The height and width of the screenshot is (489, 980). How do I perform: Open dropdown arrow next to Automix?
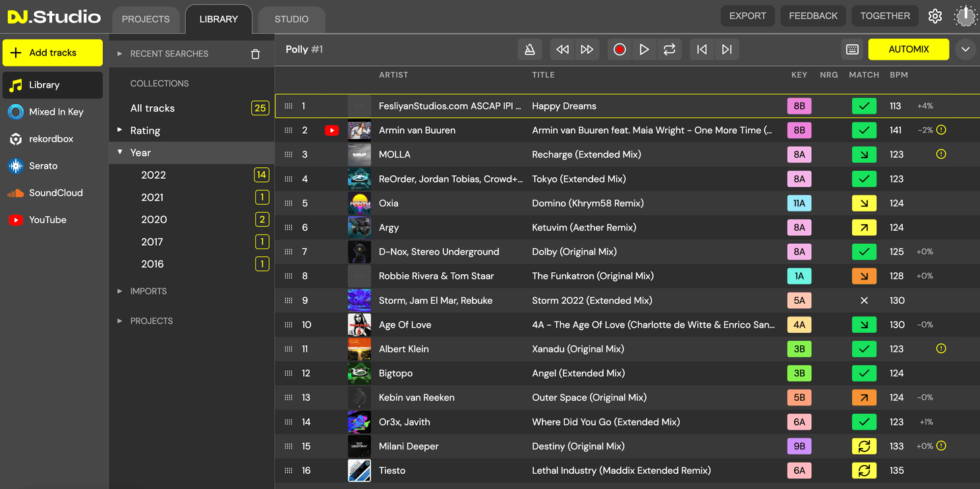(x=966, y=49)
